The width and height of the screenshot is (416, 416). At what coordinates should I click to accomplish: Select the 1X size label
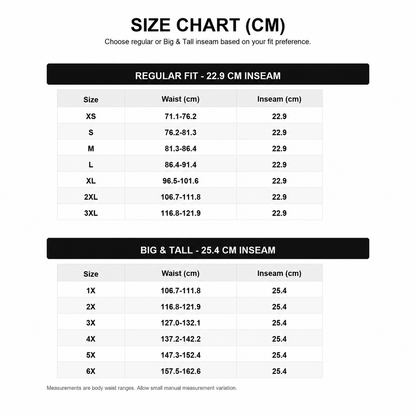tap(91, 290)
